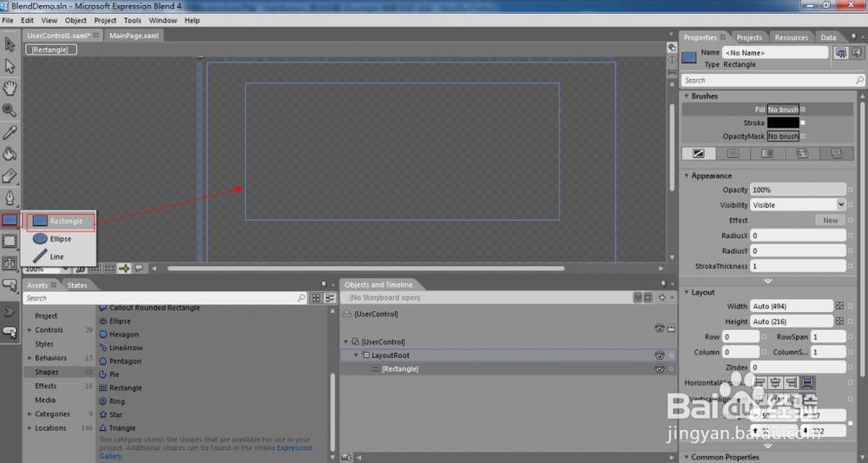Click the New effect button
The height and width of the screenshot is (463, 868).
[x=831, y=221]
